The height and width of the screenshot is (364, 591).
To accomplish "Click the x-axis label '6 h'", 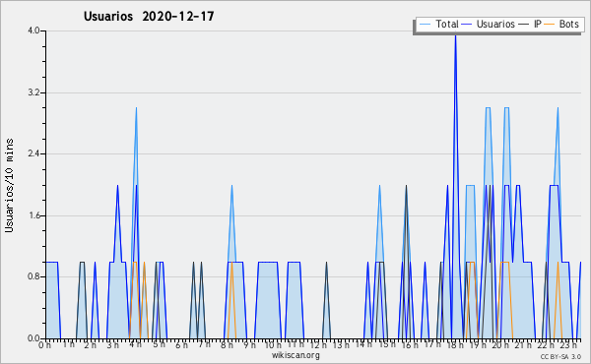I will (181, 345).
